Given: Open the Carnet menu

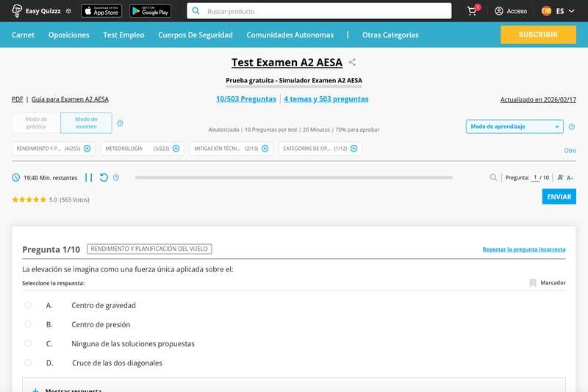Looking at the screenshot, I should point(23,35).
